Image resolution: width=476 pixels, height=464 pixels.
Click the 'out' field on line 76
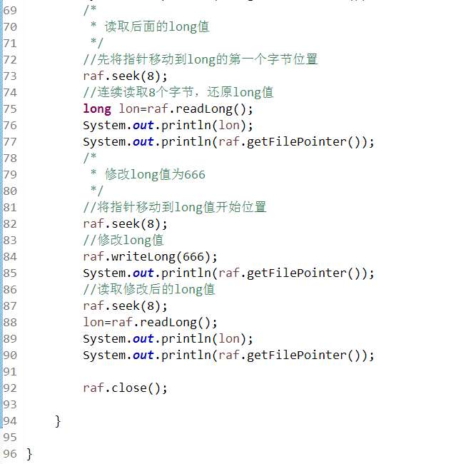pos(143,126)
